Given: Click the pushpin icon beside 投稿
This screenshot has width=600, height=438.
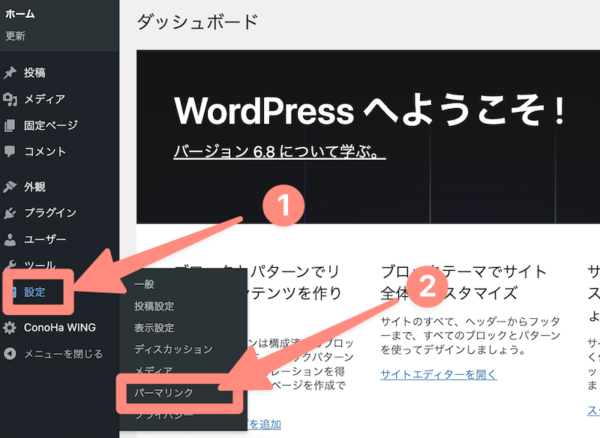Looking at the screenshot, I should [10, 73].
